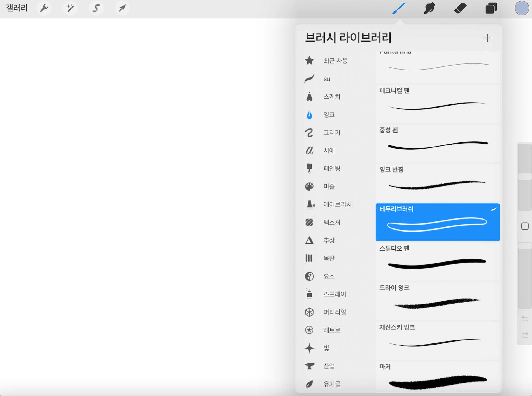Open the 최근 사용 brush category
532x396 pixels.
tap(335, 61)
